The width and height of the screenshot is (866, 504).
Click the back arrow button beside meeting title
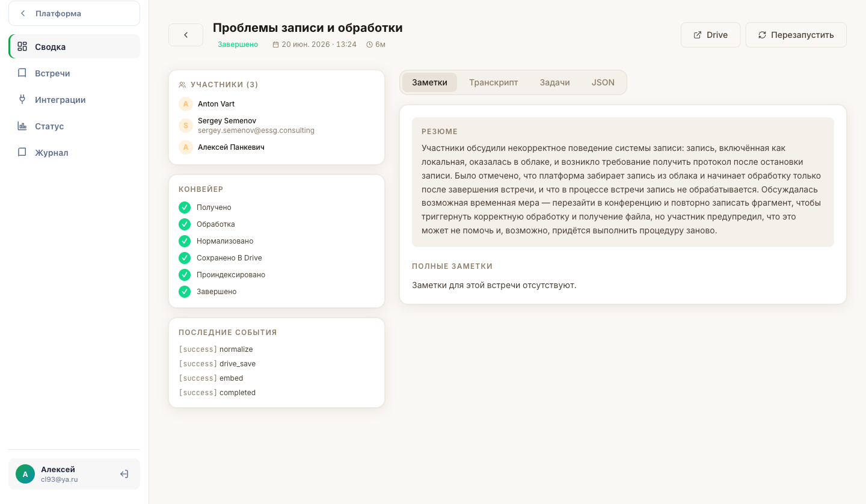186,35
